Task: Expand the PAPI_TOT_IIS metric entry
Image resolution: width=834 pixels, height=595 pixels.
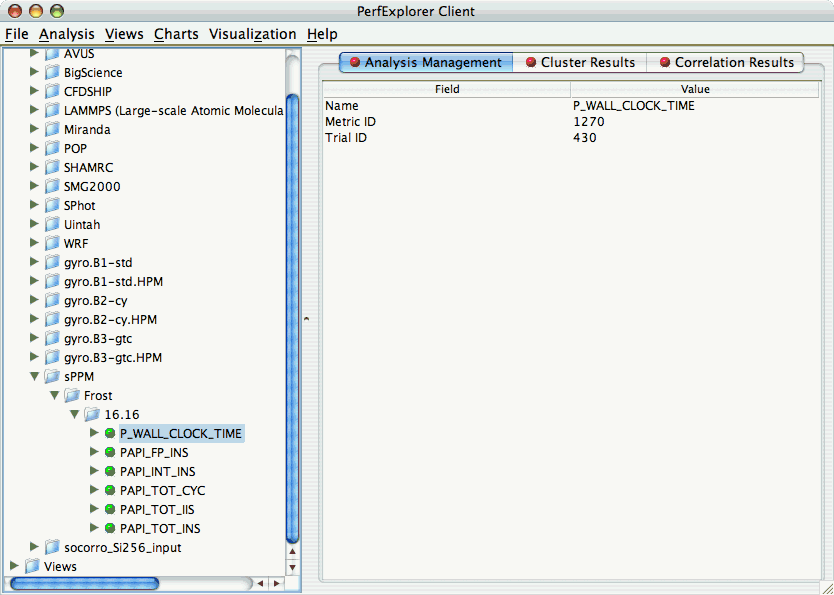Action: [94, 509]
